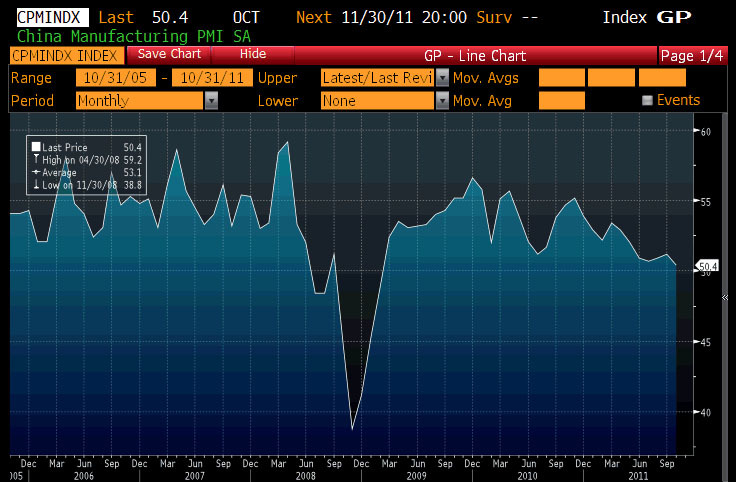Open the Lower None dropdown
Viewport: 736px width, 482px height.
pos(441,101)
